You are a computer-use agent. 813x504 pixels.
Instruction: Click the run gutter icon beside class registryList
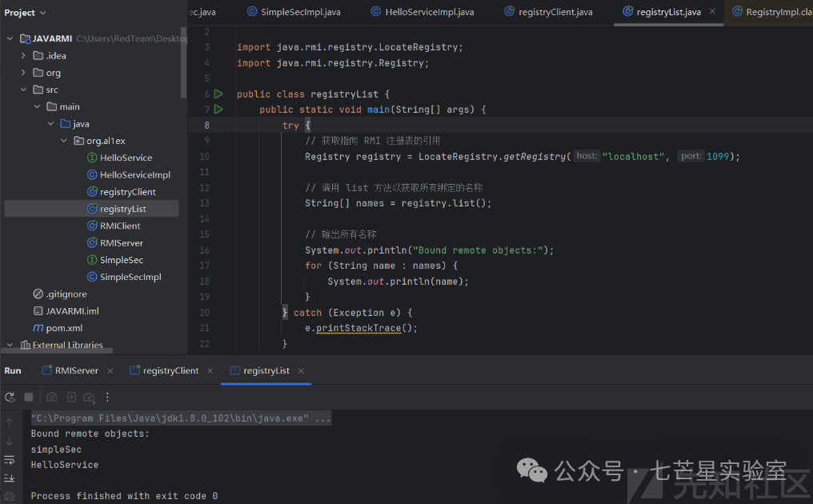[218, 94]
